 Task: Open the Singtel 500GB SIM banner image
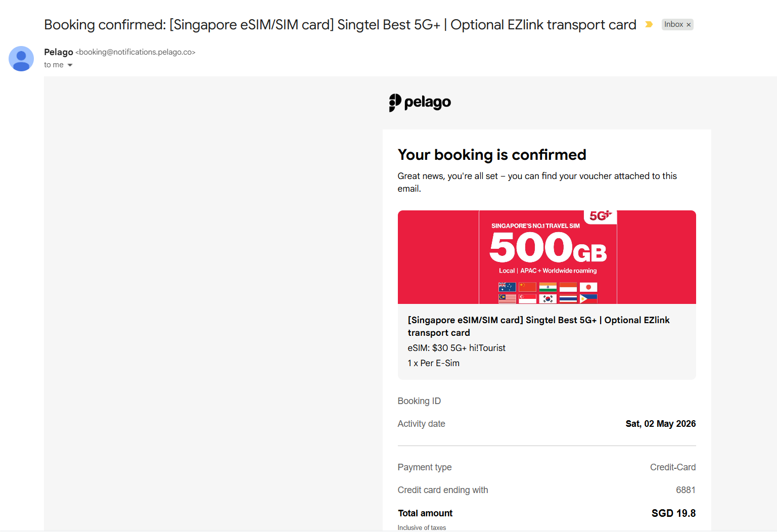pyautogui.click(x=547, y=257)
